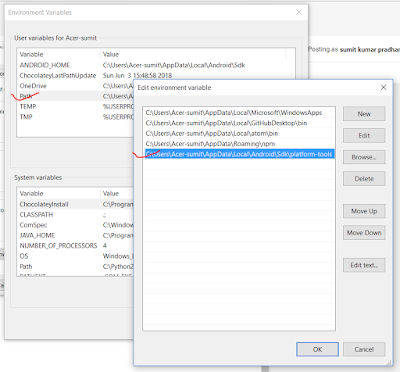Select JAVA_HOME system variable row
The height and width of the screenshot is (372, 400).
[x=76, y=235]
